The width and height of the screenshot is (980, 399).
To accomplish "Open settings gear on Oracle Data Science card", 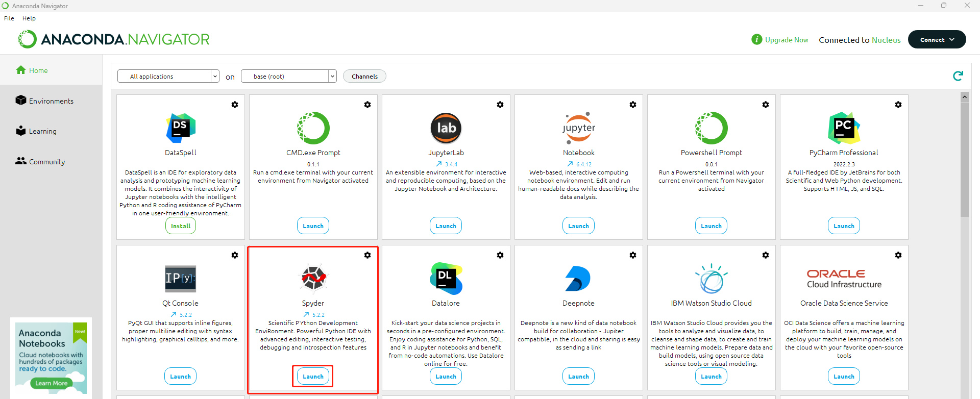I will pyautogui.click(x=898, y=255).
